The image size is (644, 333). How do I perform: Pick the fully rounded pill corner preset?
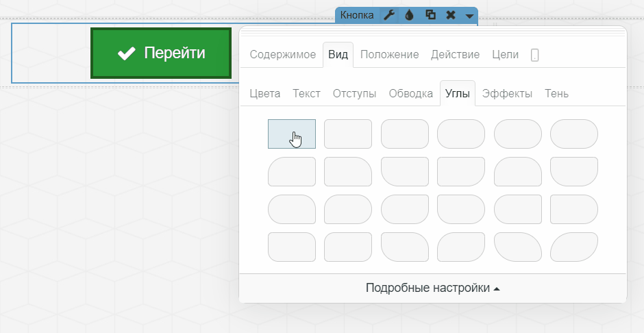pyautogui.click(x=574, y=134)
